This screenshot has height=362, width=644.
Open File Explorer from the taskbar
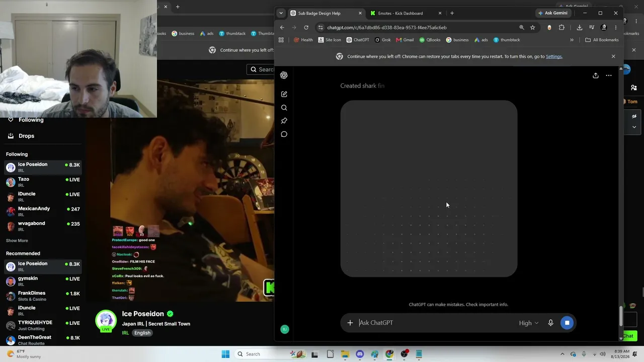click(345, 354)
